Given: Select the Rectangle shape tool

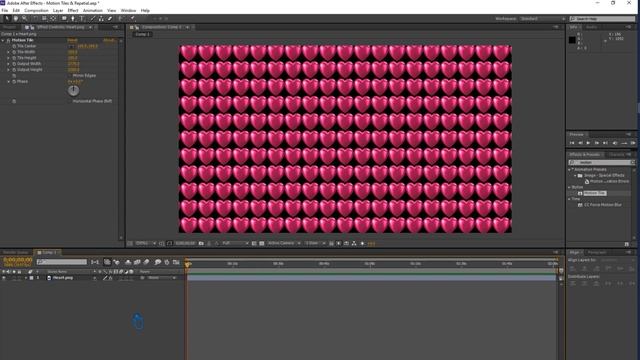Looking at the screenshot, I should (64, 18).
